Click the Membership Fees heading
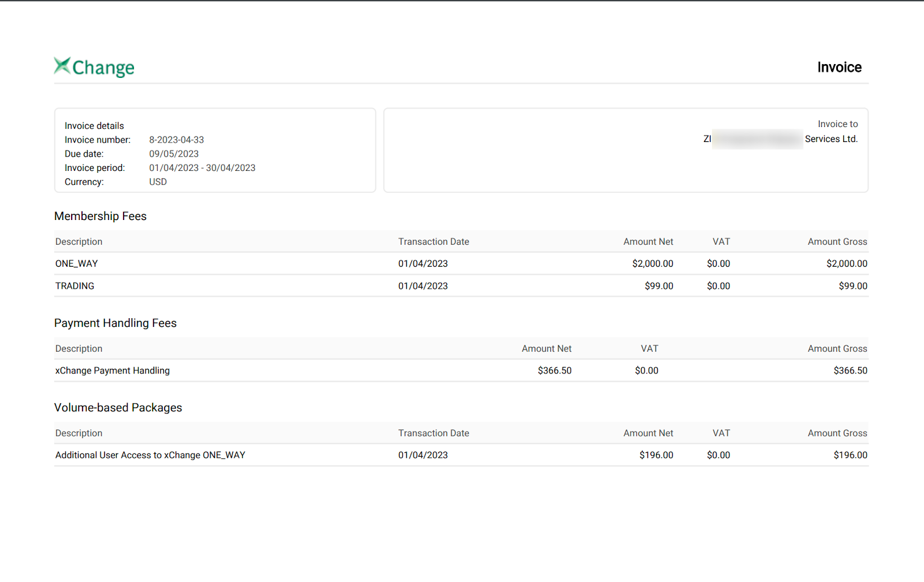The image size is (924, 582). coord(100,216)
